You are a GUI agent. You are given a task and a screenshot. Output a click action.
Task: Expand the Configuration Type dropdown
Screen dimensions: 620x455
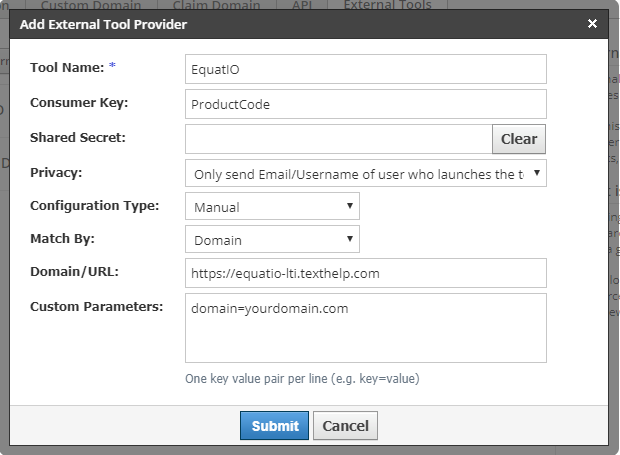click(272, 206)
